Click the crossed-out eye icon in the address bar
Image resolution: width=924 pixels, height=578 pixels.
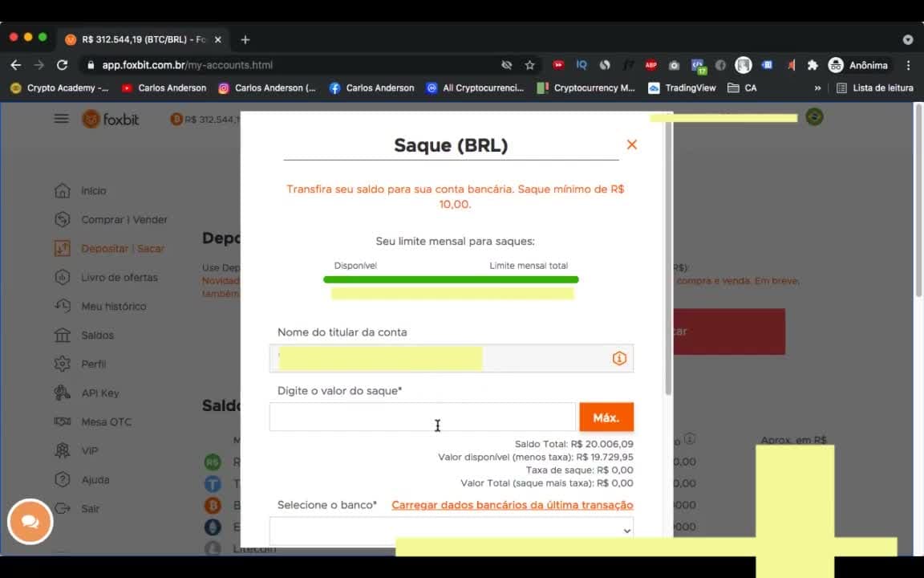pos(506,65)
